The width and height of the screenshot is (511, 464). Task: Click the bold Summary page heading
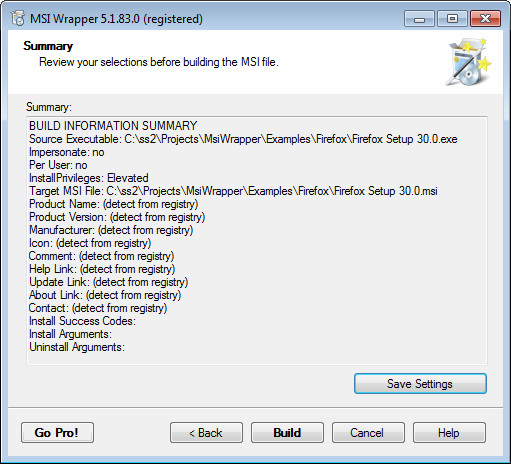click(x=48, y=46)
